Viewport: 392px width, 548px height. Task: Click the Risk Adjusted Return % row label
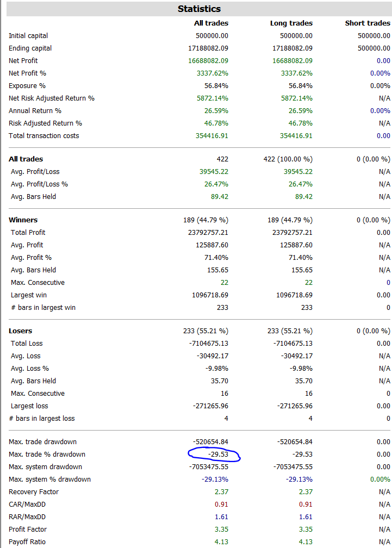pyautogui.click(x=45, y=123)
